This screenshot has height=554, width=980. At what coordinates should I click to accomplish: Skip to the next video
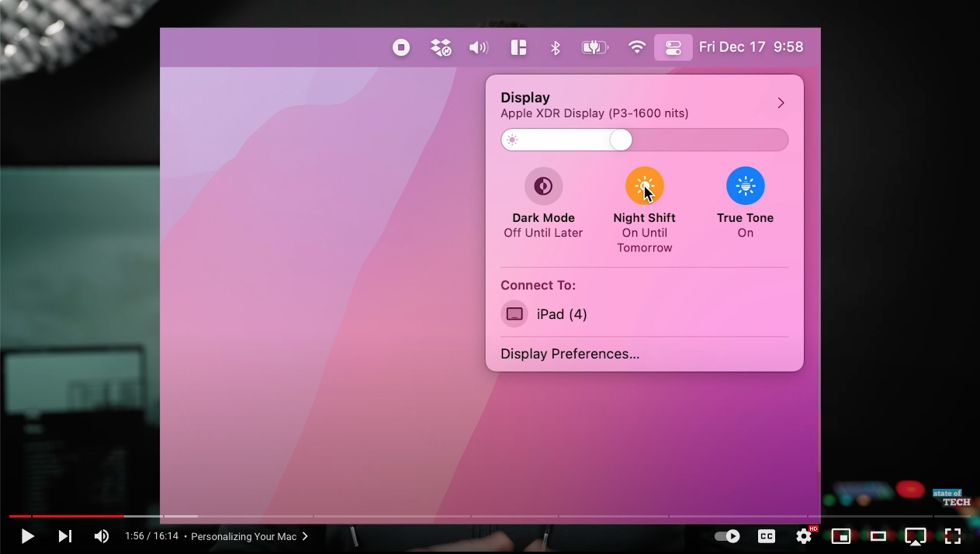coord(65,536)
